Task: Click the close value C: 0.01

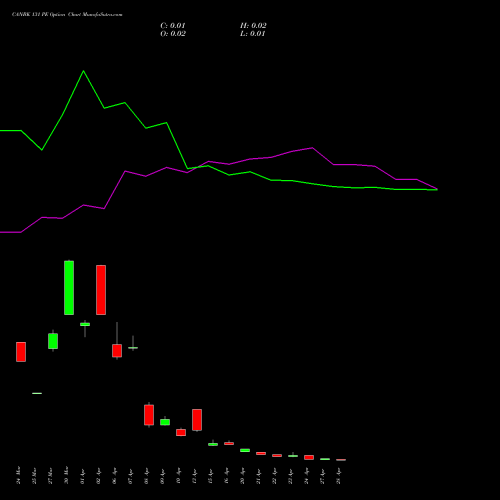Action: 173,26
